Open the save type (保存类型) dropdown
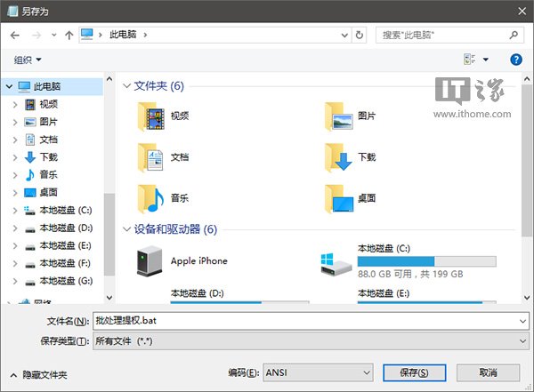Viewport: 534px width, 392px height. point(311,341)
